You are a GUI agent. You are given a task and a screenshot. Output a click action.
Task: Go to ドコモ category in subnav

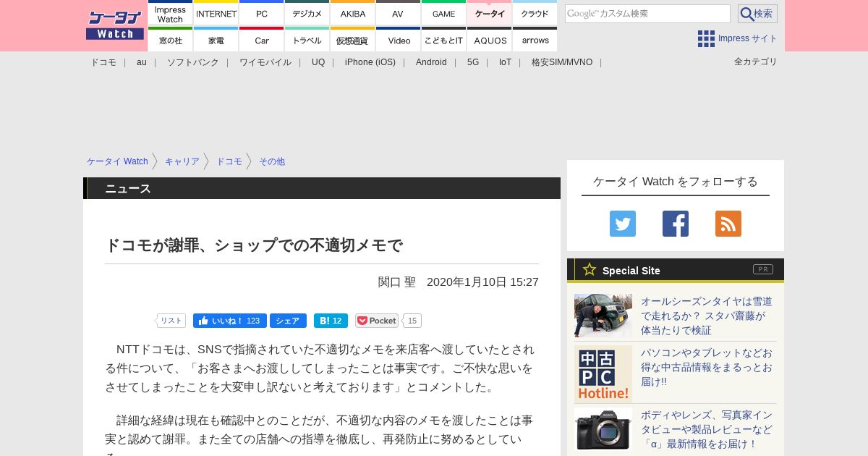[103, 62]
